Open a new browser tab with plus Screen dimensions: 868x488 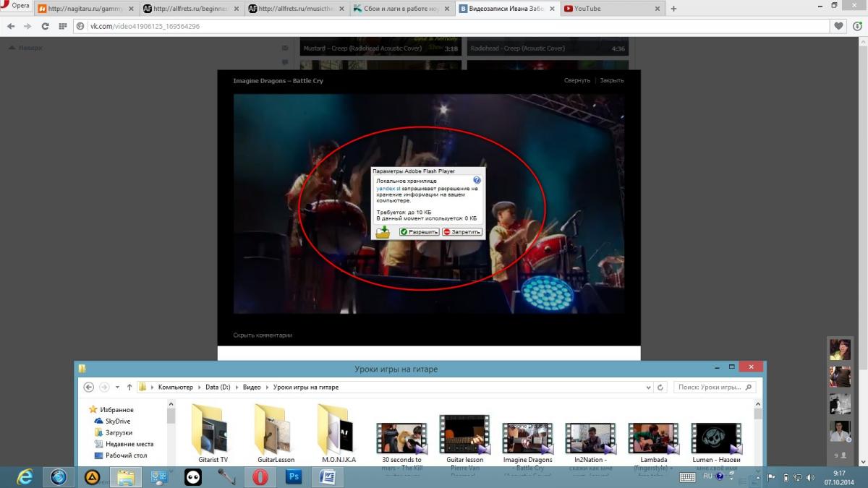point(673,9)
